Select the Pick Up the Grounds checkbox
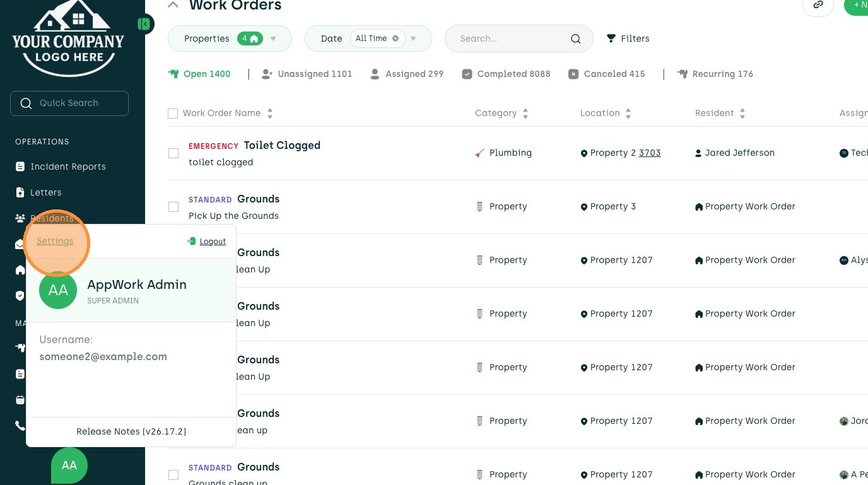The width and height of the screenshot is (868, 485). point(173,207)
